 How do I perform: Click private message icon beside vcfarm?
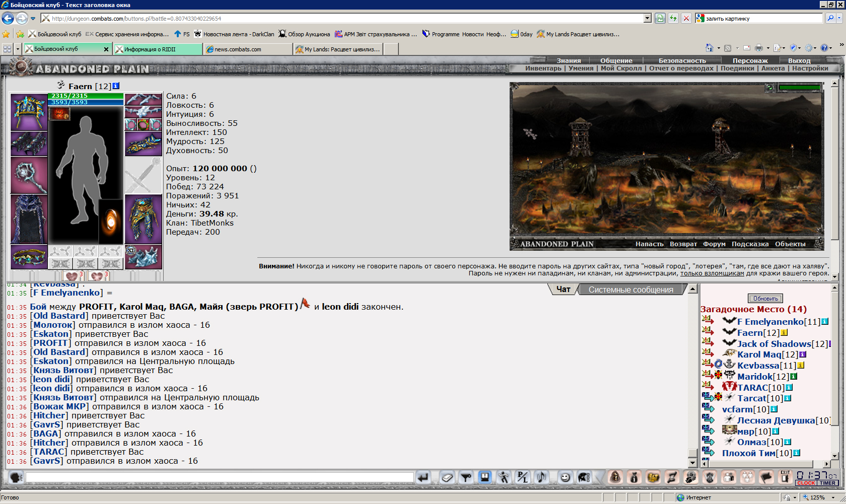(x=708, y=408)
